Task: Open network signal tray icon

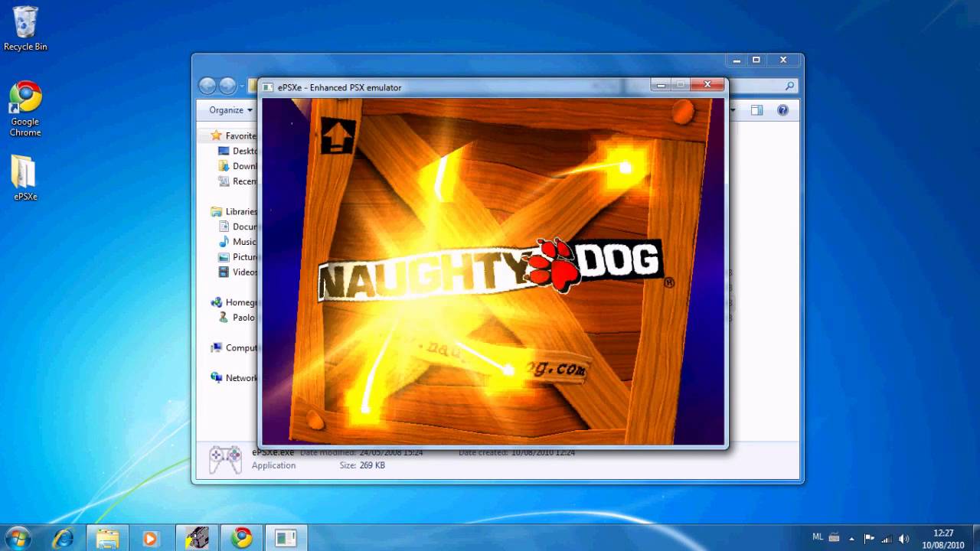Action: pos(887,538)
